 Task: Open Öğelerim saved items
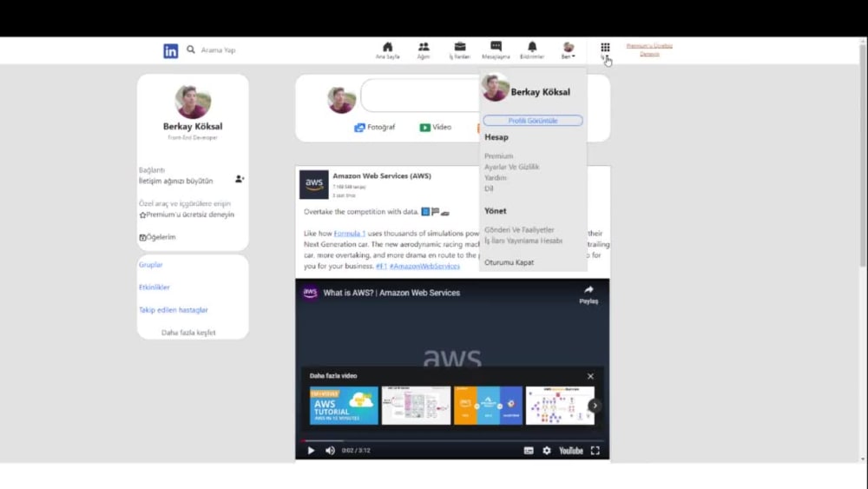pyautogui.click(x=157, y=237)
